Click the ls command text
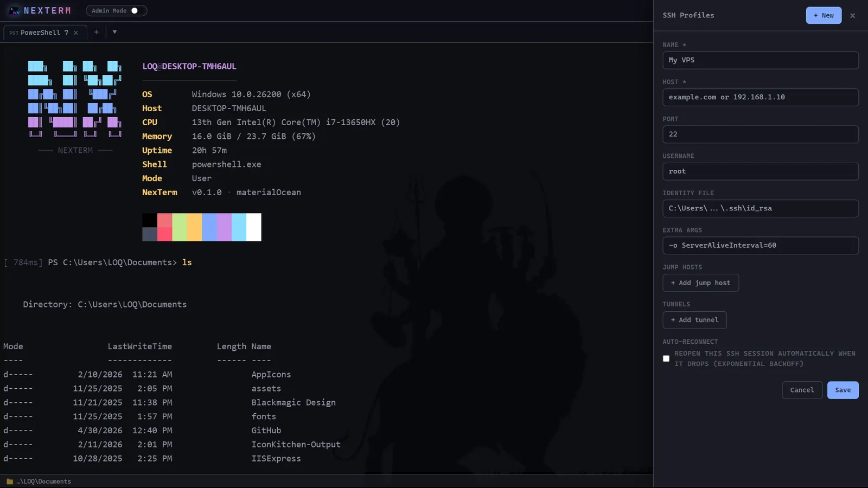This screenshot has width=868, height=488. [187, 262]
